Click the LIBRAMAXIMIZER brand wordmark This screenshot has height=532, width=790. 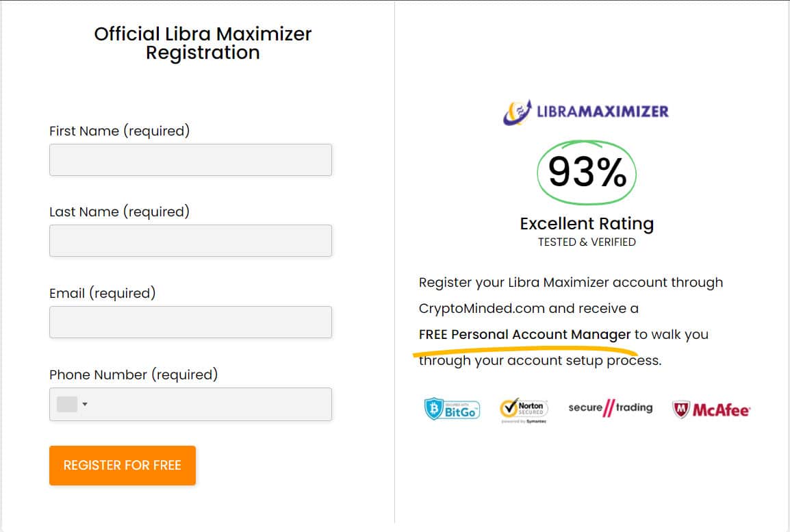pos(602,112)
